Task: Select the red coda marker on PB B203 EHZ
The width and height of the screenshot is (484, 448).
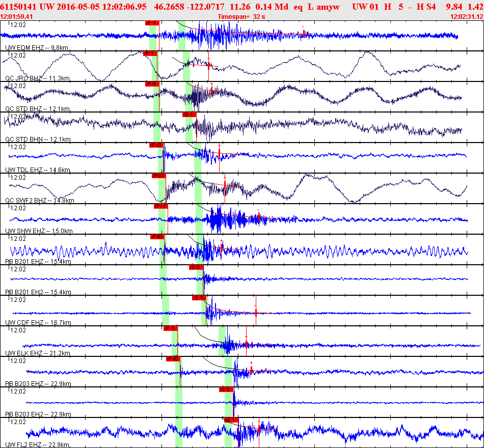Action: point(252,369)
